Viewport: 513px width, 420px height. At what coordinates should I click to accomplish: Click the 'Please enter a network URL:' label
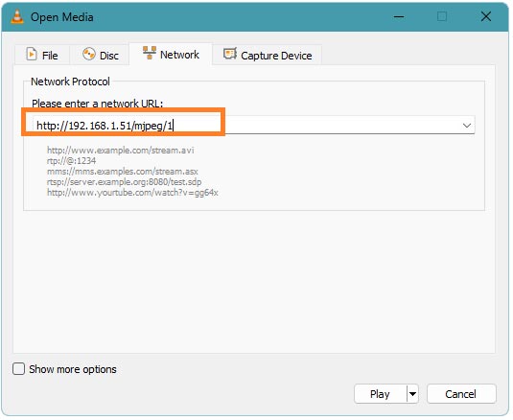point(97,104)
